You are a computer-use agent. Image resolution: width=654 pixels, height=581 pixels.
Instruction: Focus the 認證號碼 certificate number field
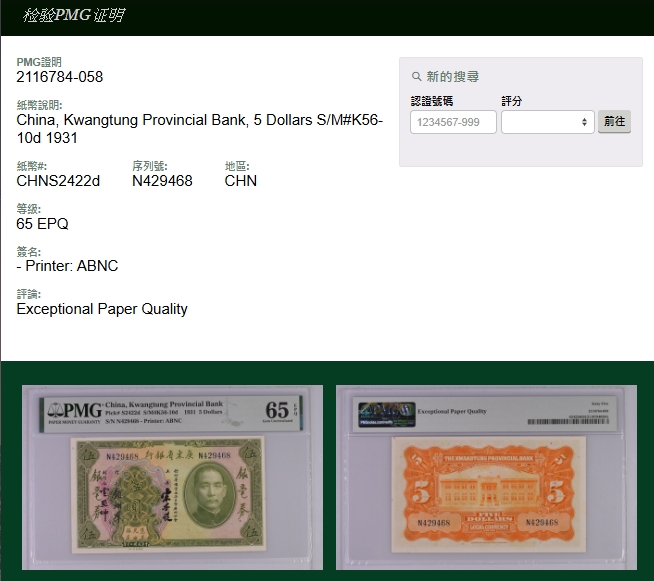coord(453,122)
